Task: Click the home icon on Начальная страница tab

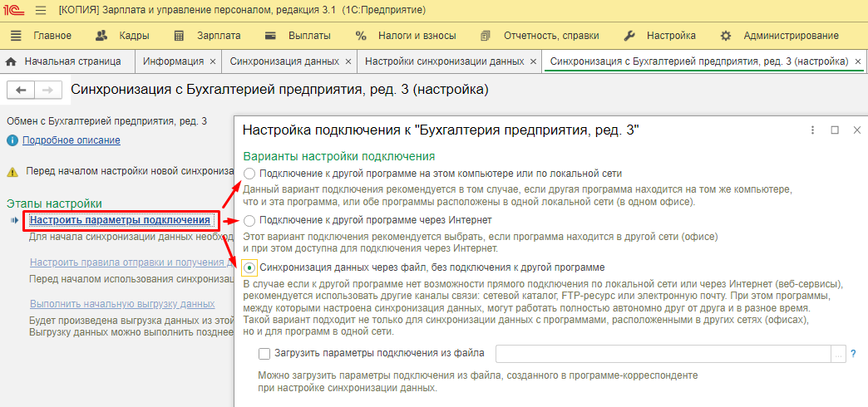Action: tap(11, 61)
